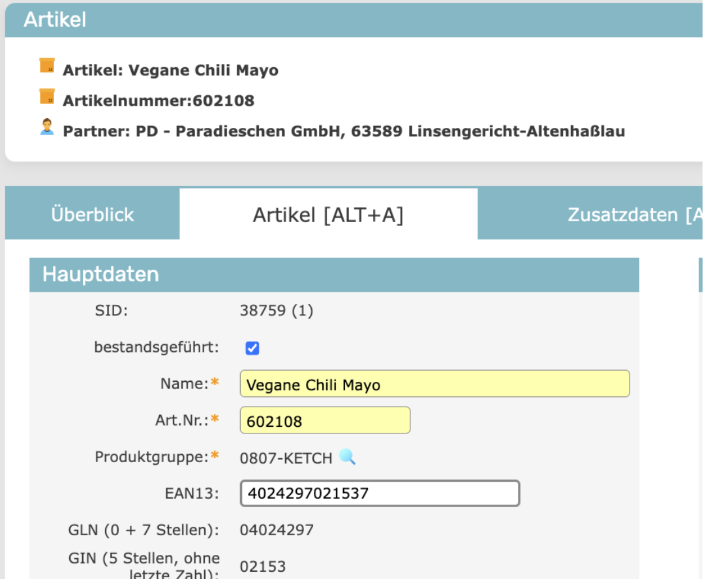Click the Produktgruppe value 0807-KETCH

pos(286,458)
